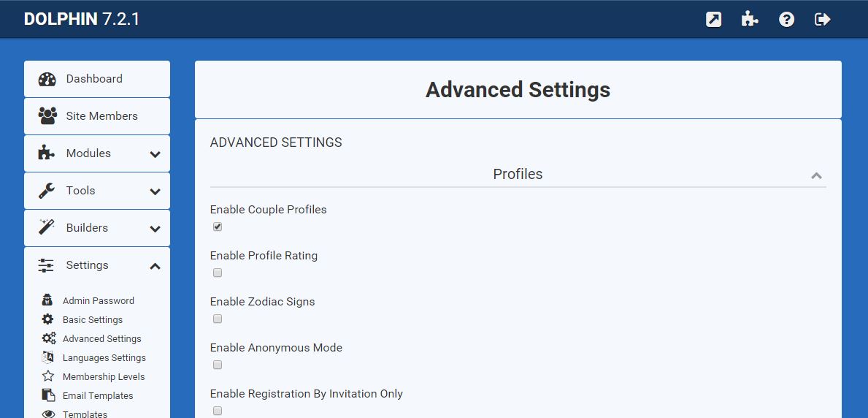Click the Membership Levels star icon
This screenshot has width=868, height=418.
tap(47, 376)
